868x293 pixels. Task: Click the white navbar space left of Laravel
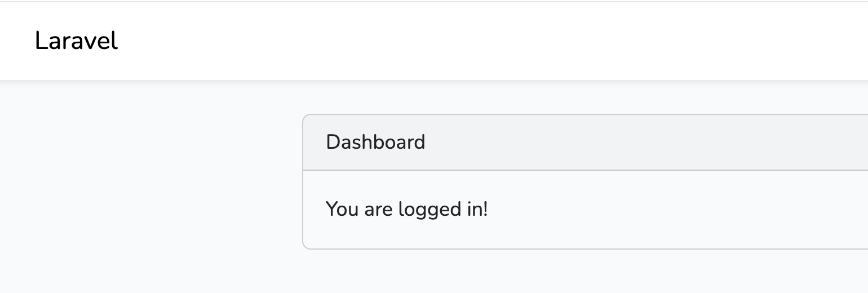point(16,41)
